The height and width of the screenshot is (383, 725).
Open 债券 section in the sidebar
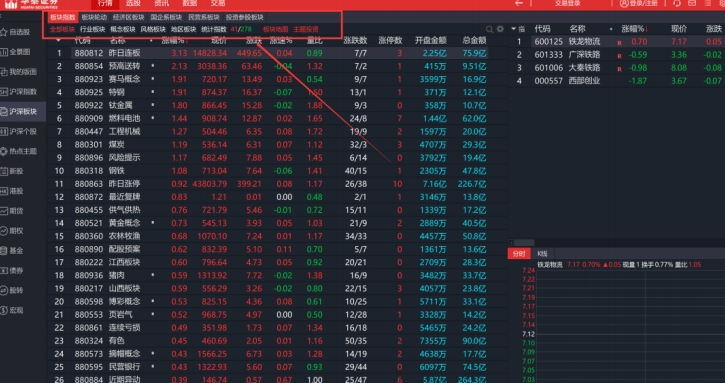[x=12, y=271]
